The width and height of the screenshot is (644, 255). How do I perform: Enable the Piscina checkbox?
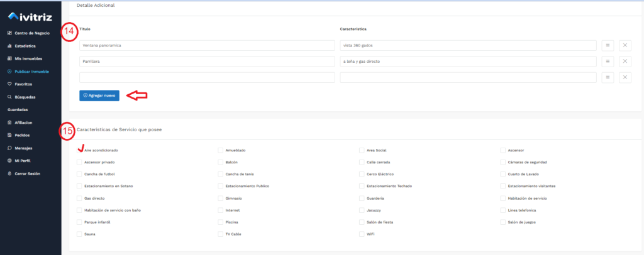click(221, 222)
